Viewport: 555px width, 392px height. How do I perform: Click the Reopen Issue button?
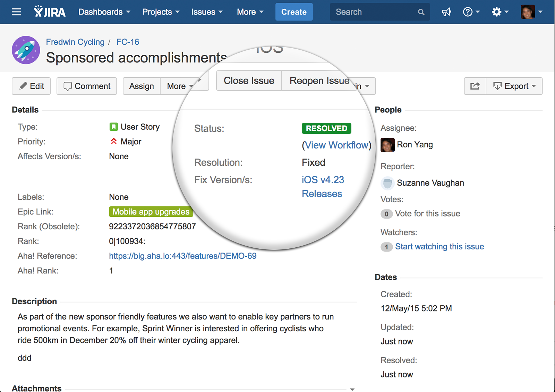[x=319, y=81]
